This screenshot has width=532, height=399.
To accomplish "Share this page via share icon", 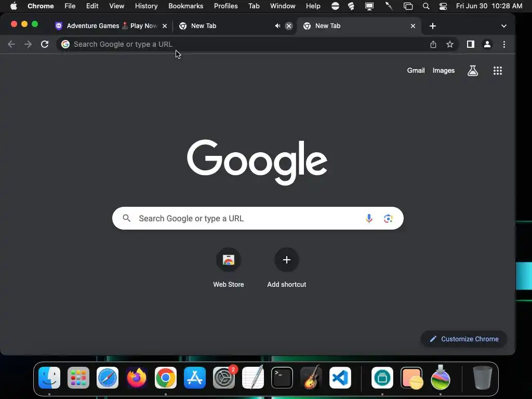I will [x=433, y=44].
